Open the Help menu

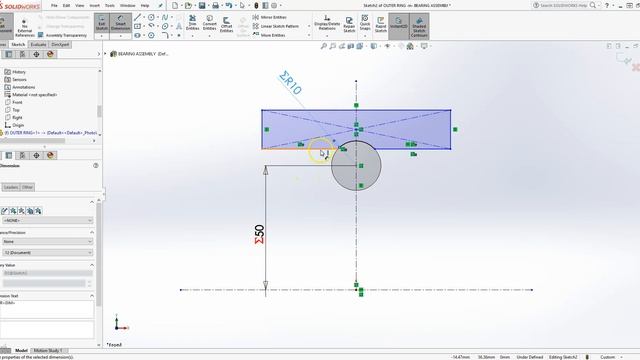click(x=144, y=6)
